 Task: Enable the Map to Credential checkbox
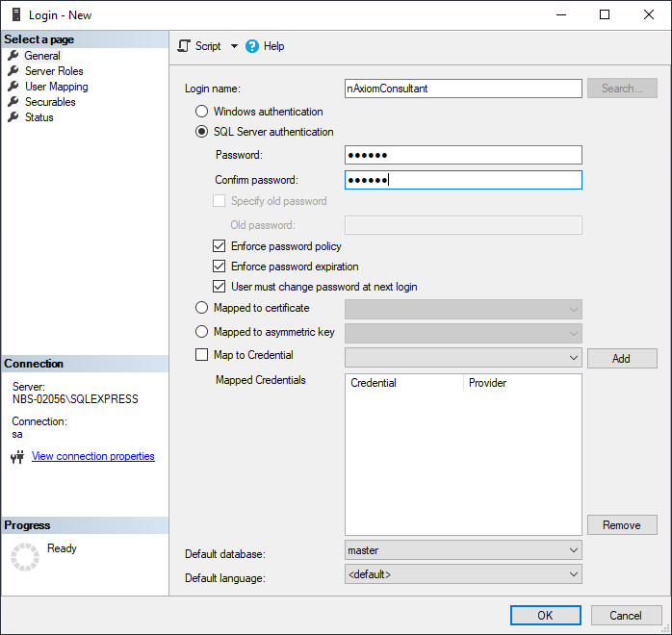pos(201,355)
